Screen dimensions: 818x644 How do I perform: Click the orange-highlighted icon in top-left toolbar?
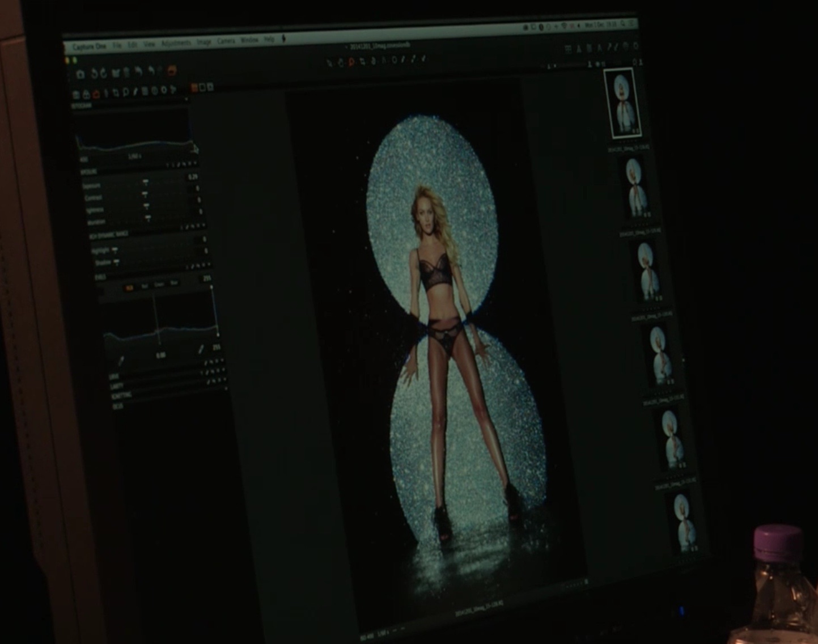(x=172, y=71)
